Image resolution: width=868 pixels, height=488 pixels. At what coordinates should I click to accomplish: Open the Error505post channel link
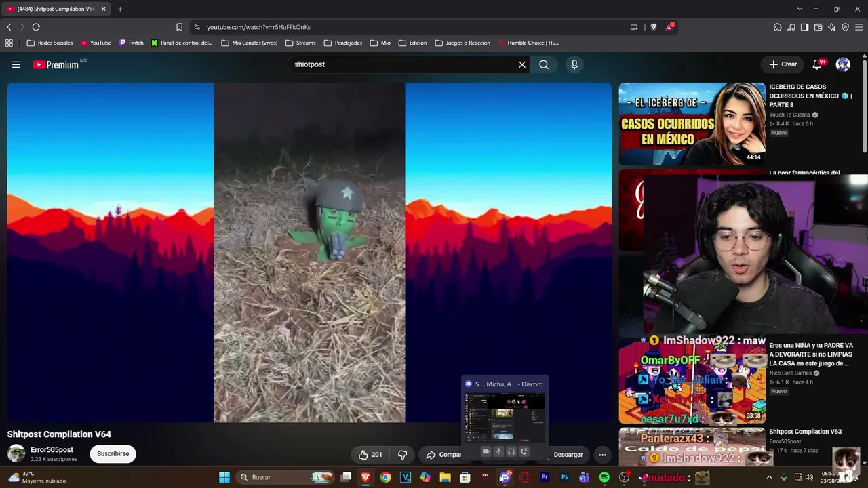pyautogui.click(x=52, y=450)
